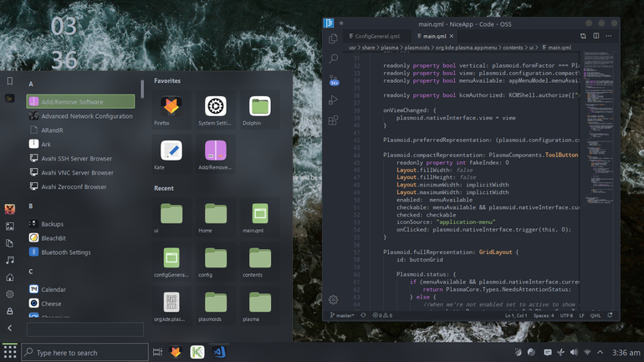Select Add/Remove Software in app list

click(x=80, y=102)
